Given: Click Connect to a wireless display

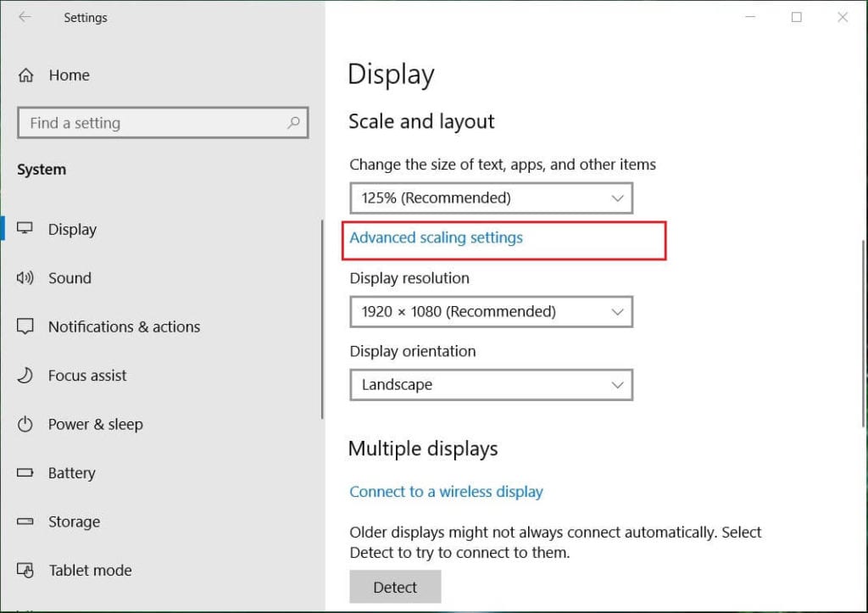Looking at the screenshot, I should coord(446,491).
